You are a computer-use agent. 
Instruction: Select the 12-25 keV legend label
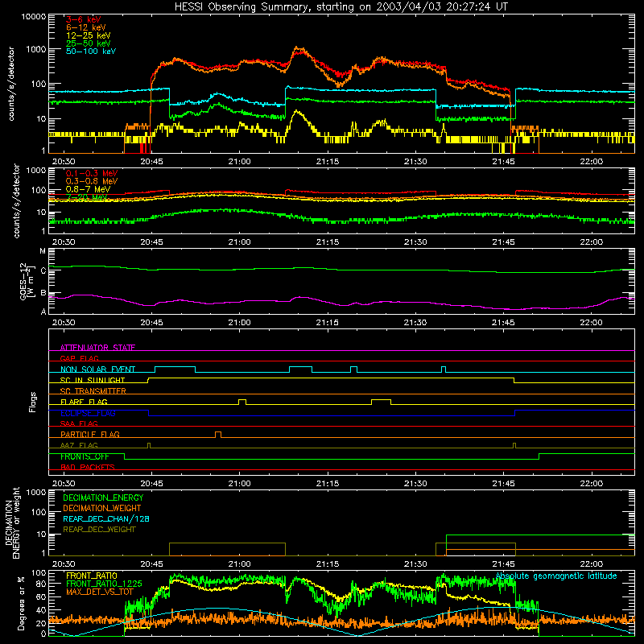click(89, 35)
